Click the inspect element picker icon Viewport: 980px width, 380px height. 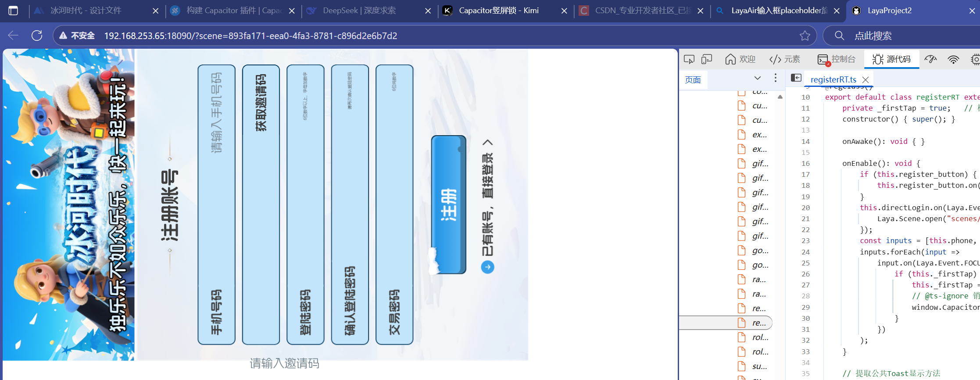(x=689, y=59)
